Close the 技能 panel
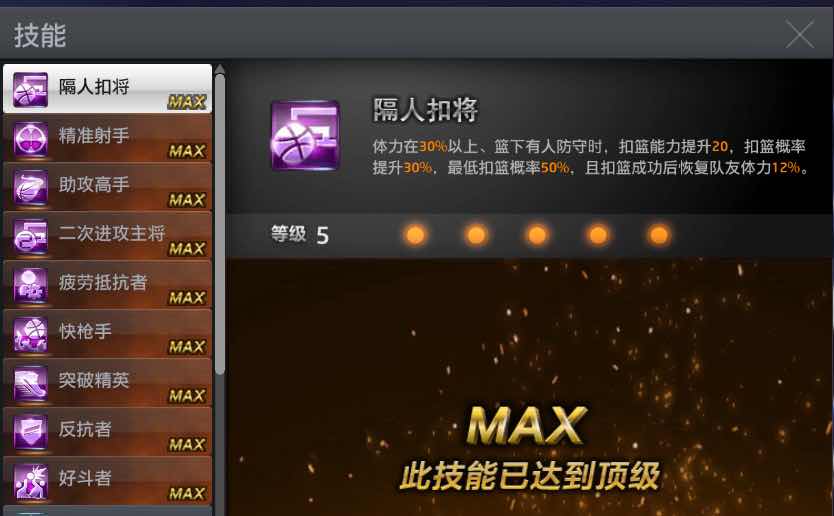 click(800, 34)
